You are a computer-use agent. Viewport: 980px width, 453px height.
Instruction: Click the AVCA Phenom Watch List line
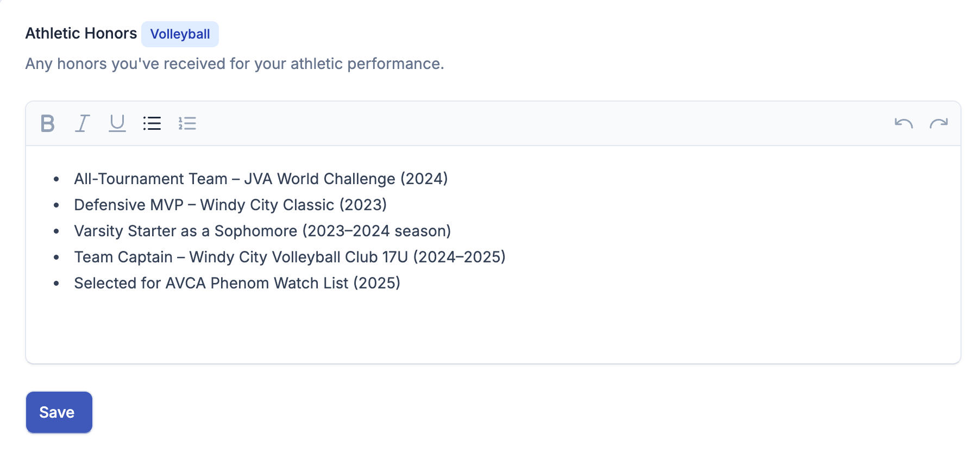coord(237,283)
